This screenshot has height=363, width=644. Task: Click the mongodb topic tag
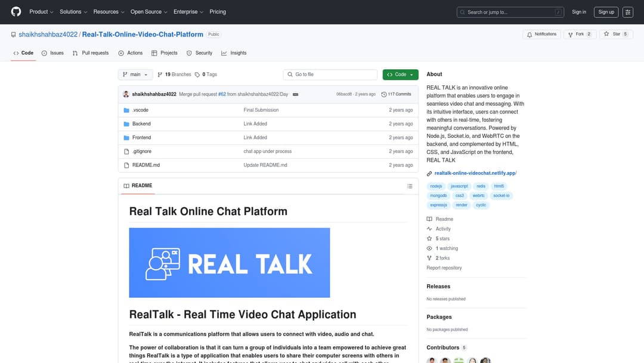click(x=438, y=196)
